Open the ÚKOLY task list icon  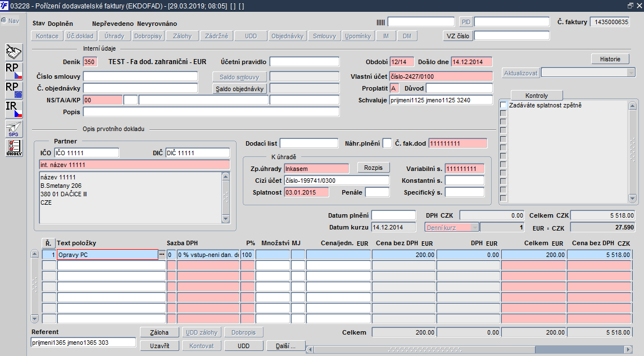[14, 148]
